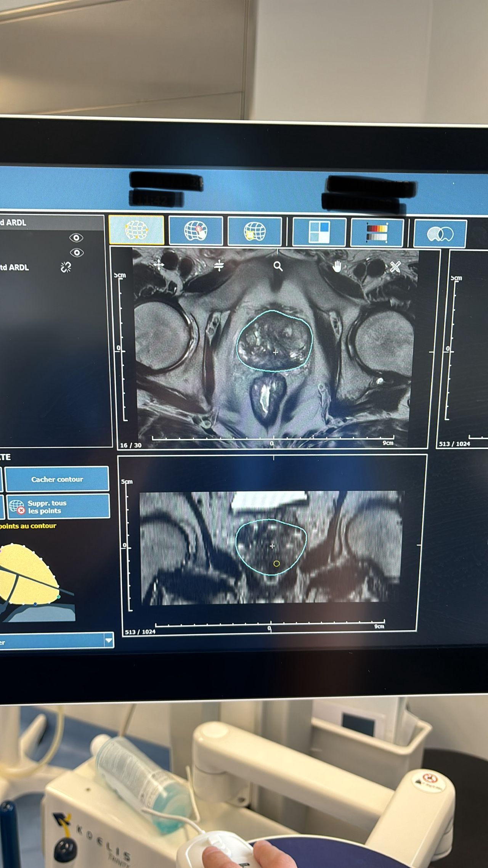Toggle the broken-link icon beside ARDL
This screenshot has width=488, height=868.
click(66, 267)
